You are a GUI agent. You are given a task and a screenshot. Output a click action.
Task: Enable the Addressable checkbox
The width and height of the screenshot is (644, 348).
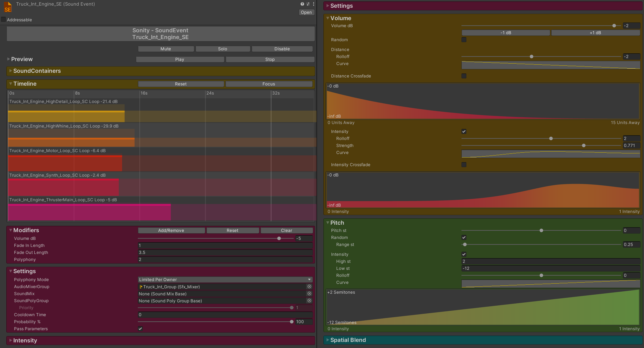point(4,19)
